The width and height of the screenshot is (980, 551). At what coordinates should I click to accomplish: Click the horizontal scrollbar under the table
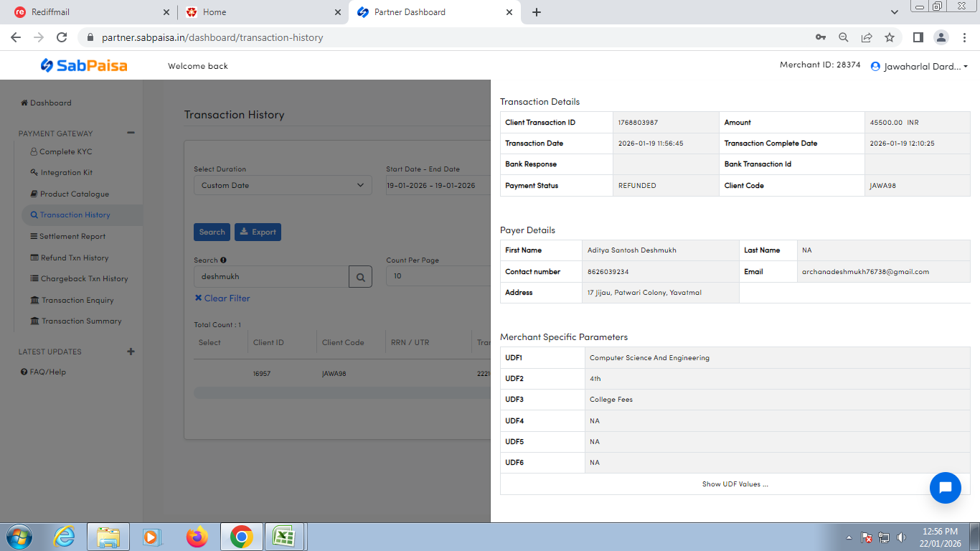click(341, 392)
